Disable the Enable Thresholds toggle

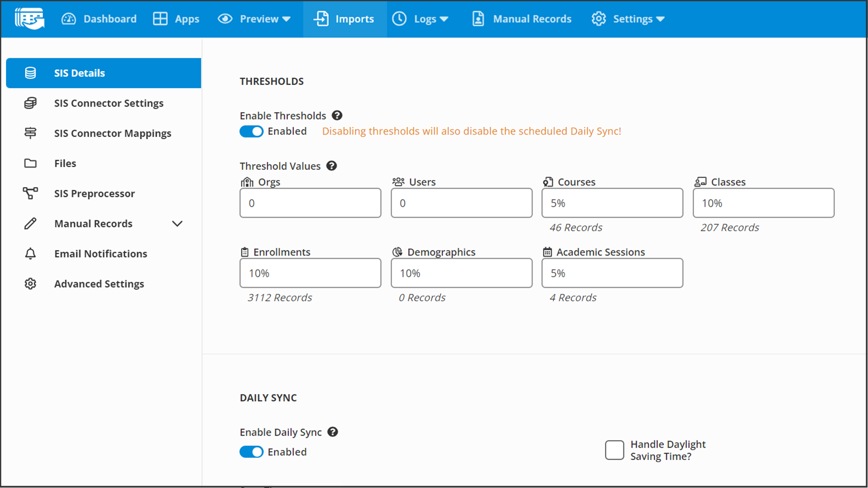click(x=251, y=131)
